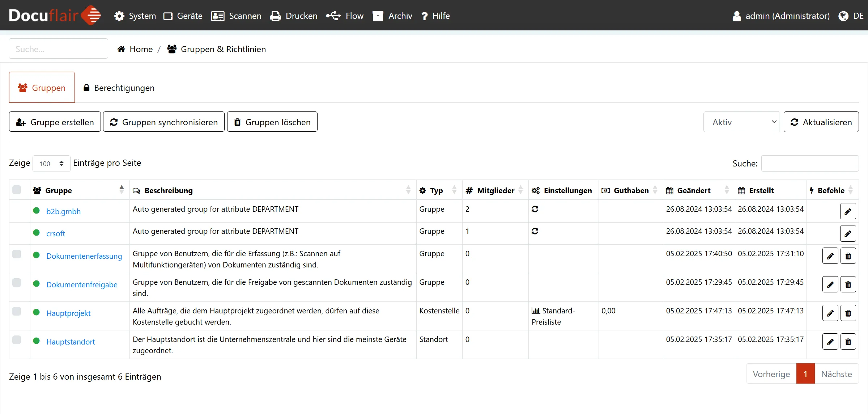Sort table by Mitglieder column

[495, 191]
